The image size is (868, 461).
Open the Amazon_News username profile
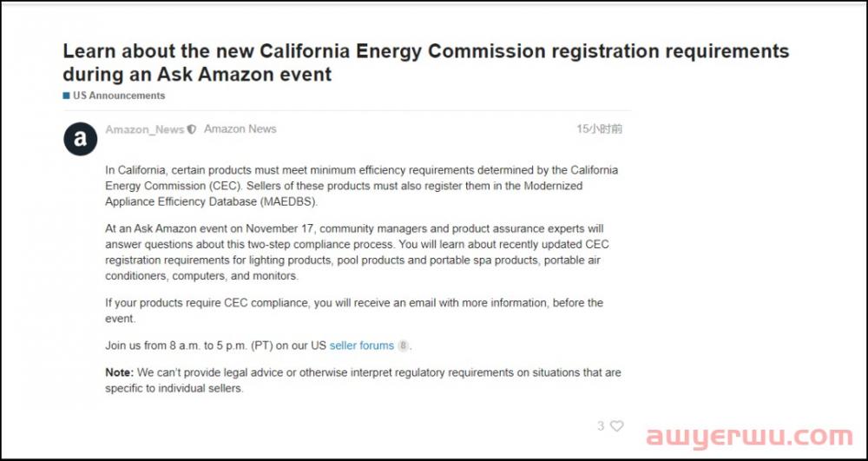(144, 129)
